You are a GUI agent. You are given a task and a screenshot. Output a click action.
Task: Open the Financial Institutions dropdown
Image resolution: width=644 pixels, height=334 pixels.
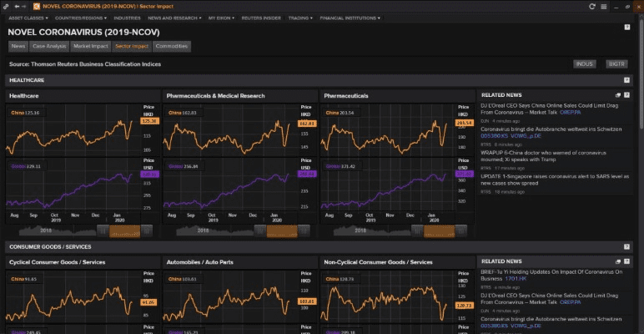(x=354, y=17)
